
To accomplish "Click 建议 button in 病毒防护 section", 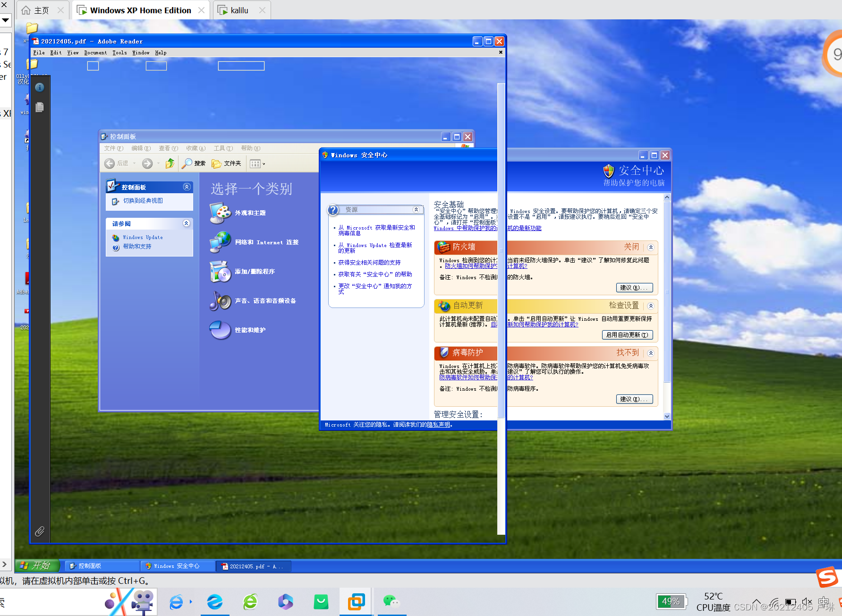I will click(x=635, y=399).
